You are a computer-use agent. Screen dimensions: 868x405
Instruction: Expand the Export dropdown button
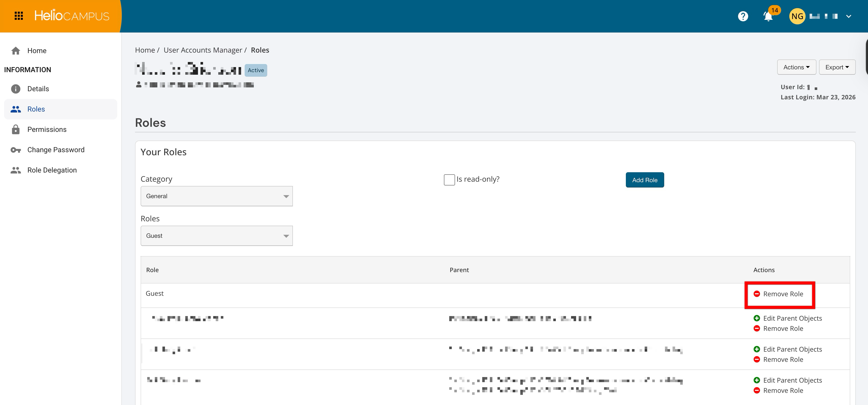pyautogui.click(x=837, y=67)
